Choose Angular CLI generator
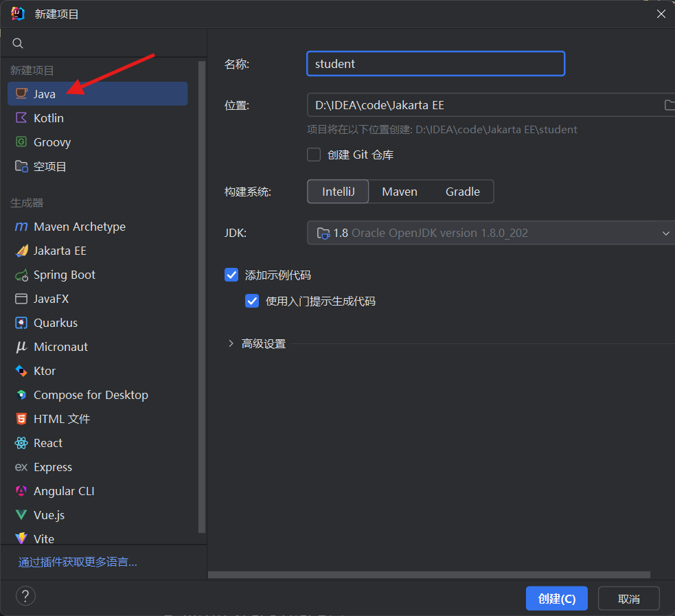This screenshot has height=616, width=675. 98,491
